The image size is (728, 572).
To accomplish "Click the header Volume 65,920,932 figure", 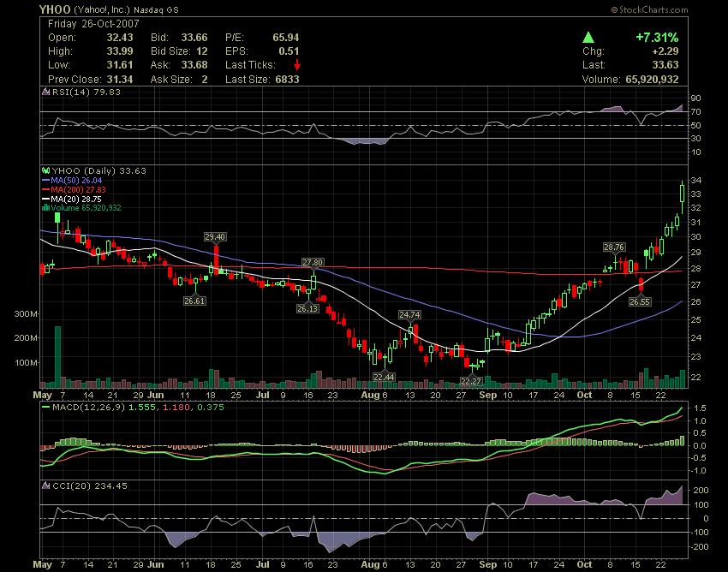I will pos(652,80).
